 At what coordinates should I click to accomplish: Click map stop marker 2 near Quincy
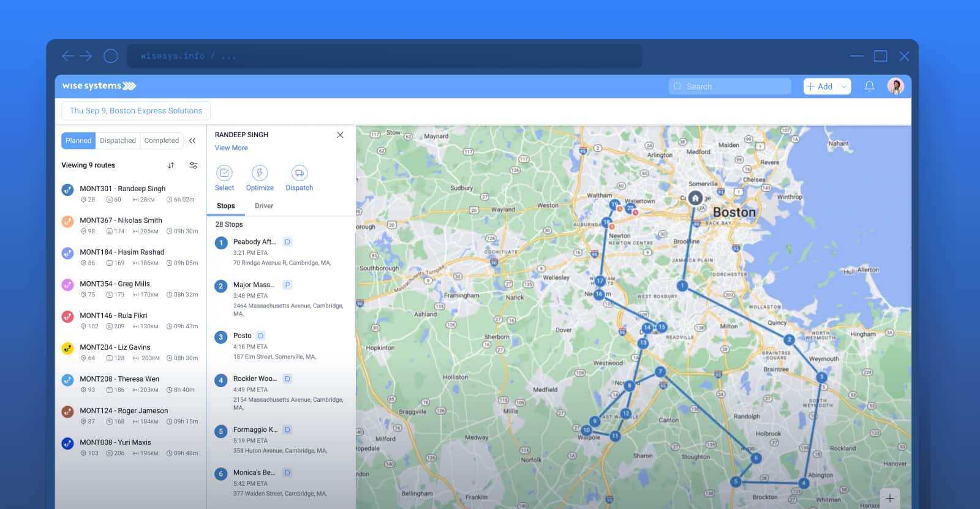[789, 339]
